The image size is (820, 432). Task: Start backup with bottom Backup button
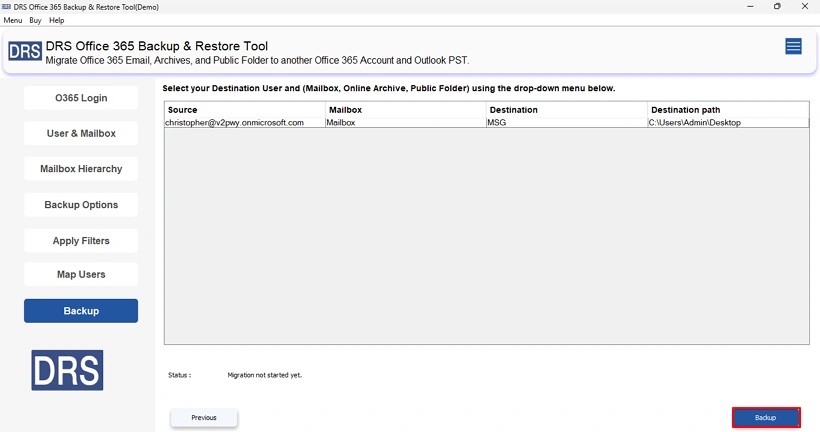tap(766, 417)
